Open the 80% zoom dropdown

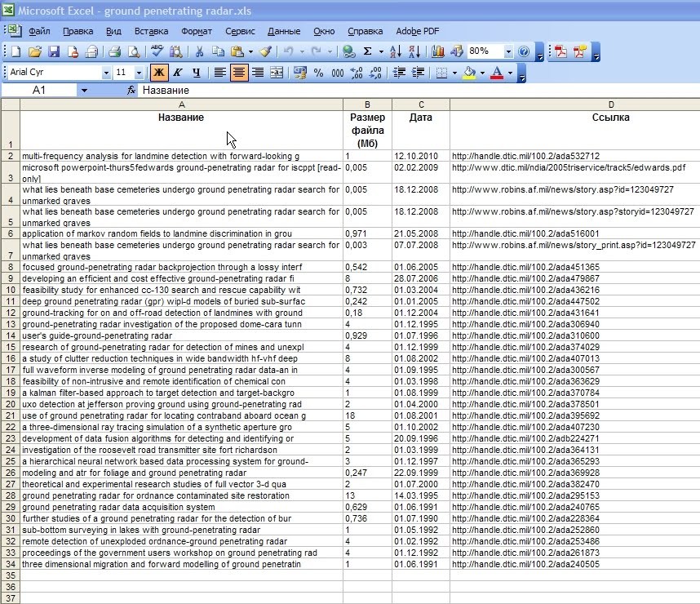click(508, 51)
